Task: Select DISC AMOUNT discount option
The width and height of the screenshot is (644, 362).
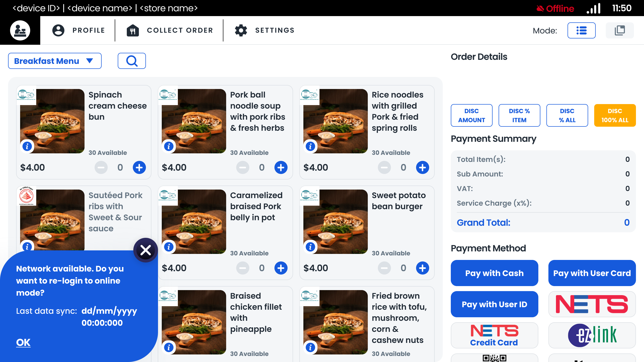Action: (471, 115)
